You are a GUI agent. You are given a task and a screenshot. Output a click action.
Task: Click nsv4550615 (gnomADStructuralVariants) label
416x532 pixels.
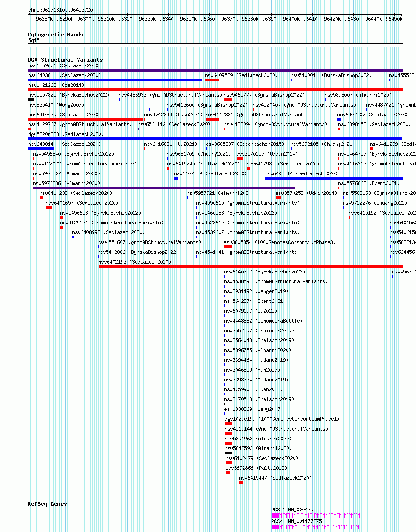[x=248, y=203]
